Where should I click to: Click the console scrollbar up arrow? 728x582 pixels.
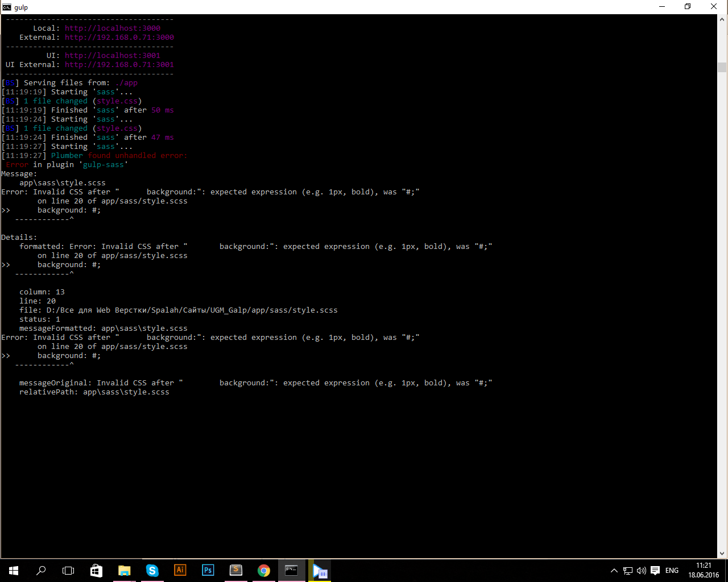pyautogui.click(x=722, y=19)
